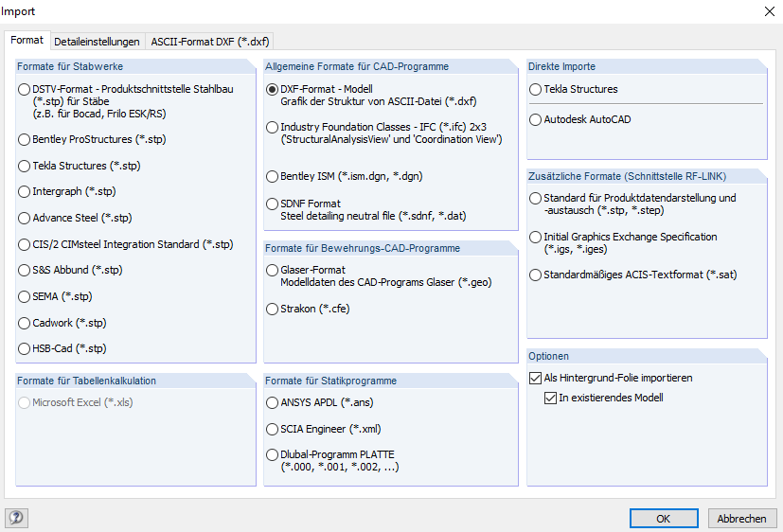Image resolution: width=783 pixels, height=532 pixels.
Task: Click the help icon button
Action: (16, 518)
